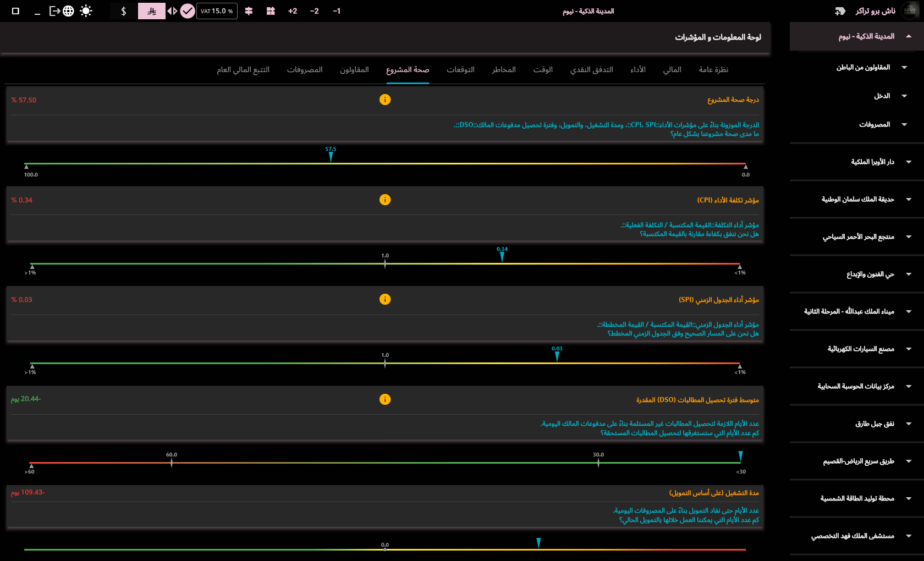924x561 pixels.
Task: Click the add-label tag icon
Action: 840,11
